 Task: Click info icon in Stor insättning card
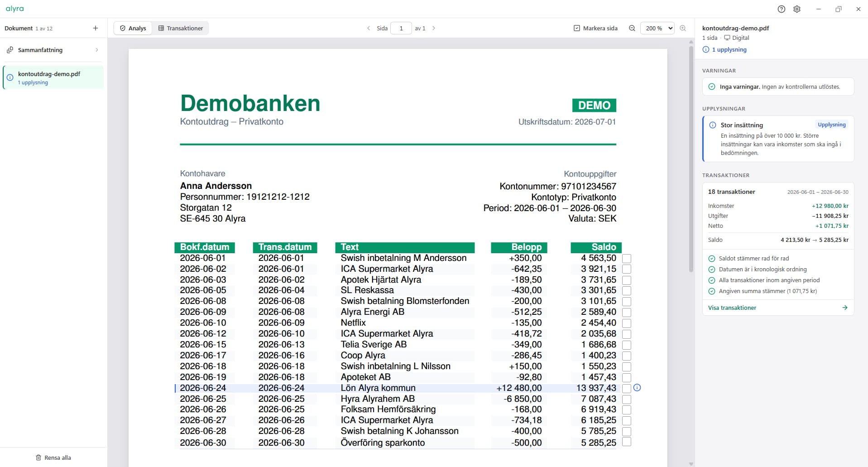point(713,125)
